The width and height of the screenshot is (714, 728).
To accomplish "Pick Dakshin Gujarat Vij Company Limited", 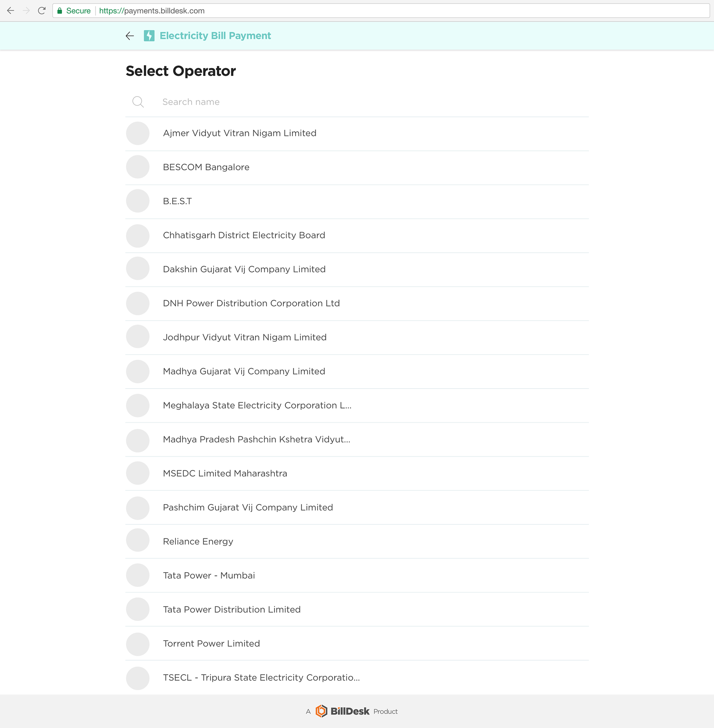I will (357, 270).
